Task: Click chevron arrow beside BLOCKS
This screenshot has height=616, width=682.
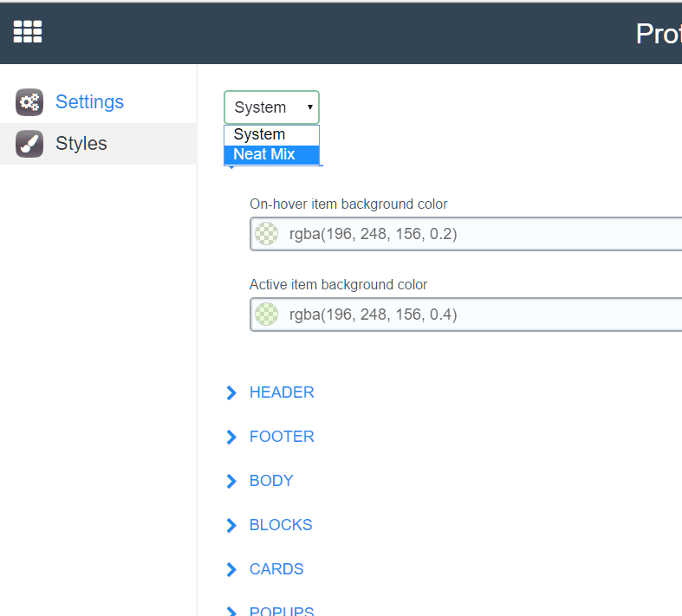Action: pos(231,526)
